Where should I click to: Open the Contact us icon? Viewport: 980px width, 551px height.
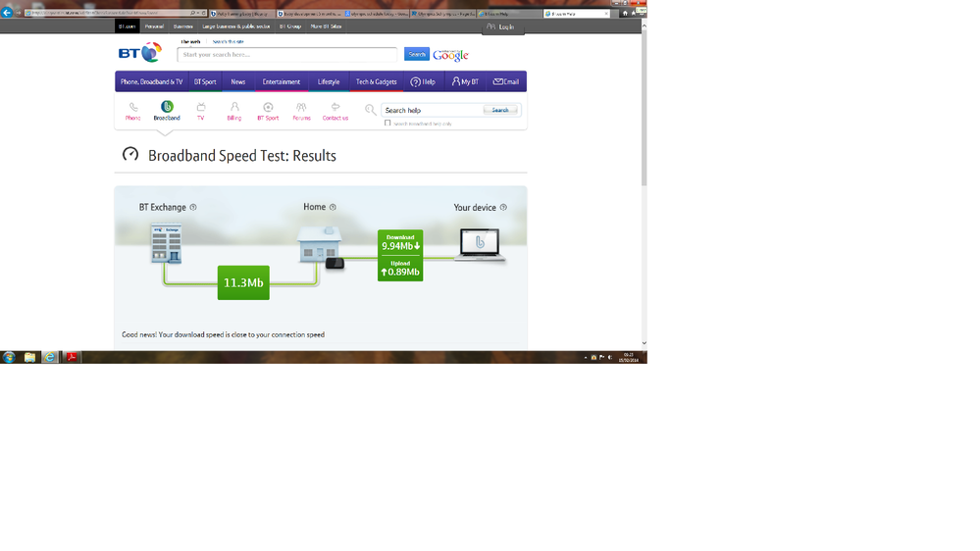(335, 111)
